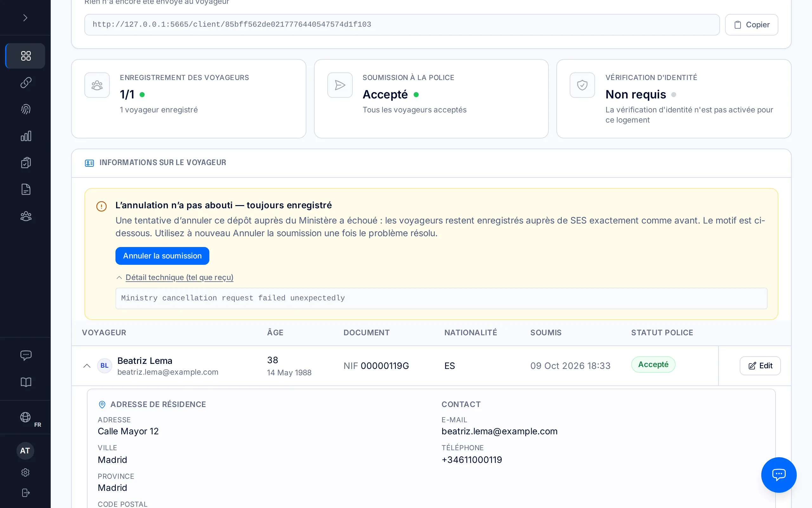Image resolution: width=812 pixels, height=508 pixels.
Task: Click the Voyageur column header
Action: pyautogui.click(x=104, y=333)
